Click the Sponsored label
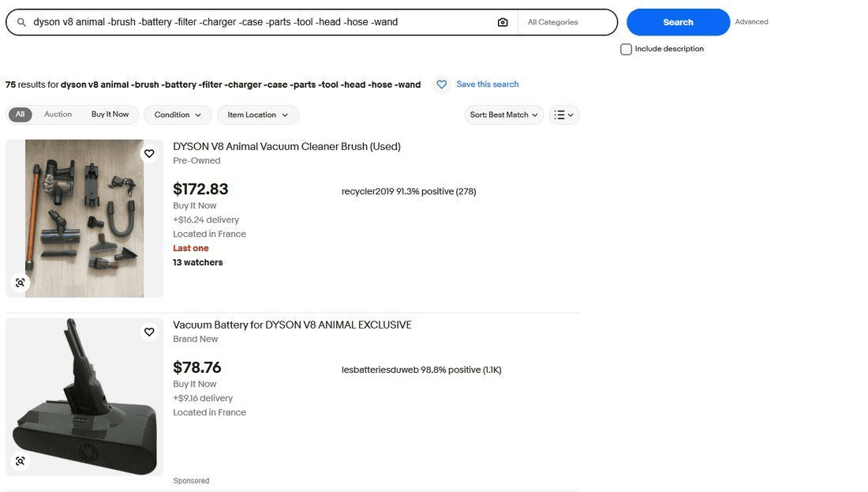 pos(191,481)
